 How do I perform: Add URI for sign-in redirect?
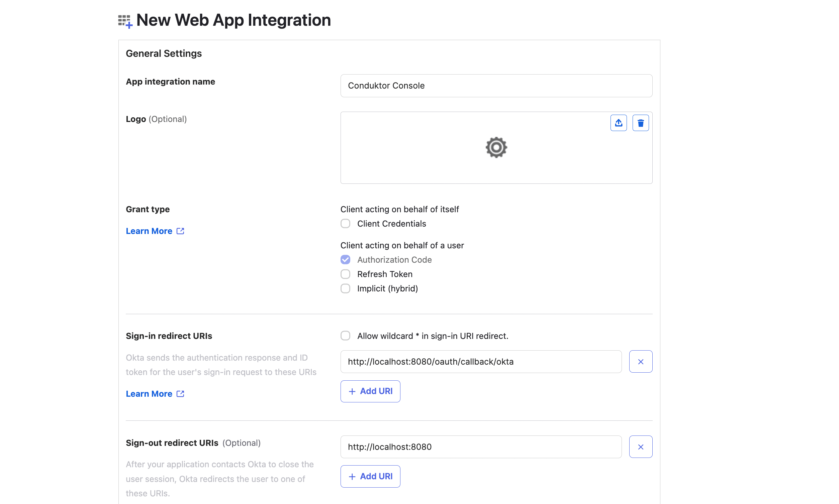click(x=370, y=391)
